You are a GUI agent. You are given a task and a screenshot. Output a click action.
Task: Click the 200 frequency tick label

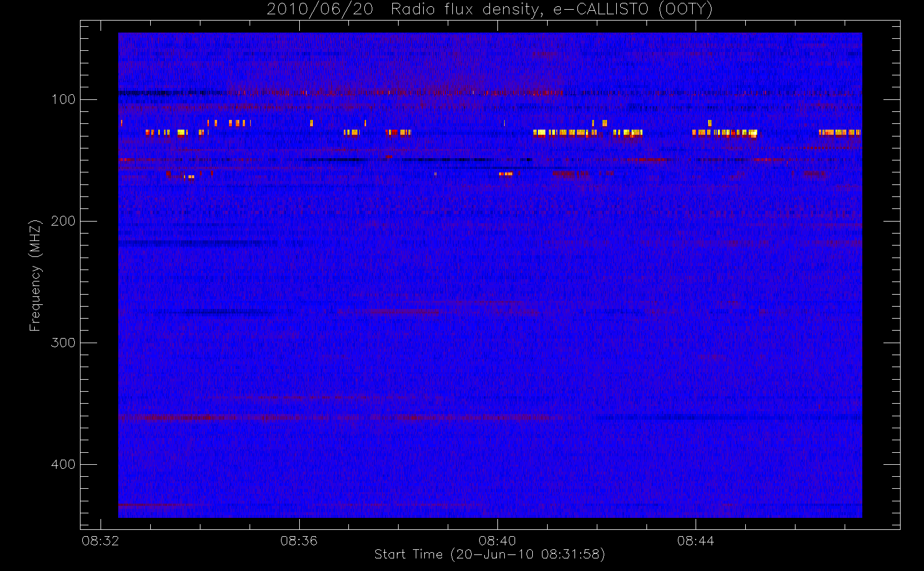tap(63, 221)
